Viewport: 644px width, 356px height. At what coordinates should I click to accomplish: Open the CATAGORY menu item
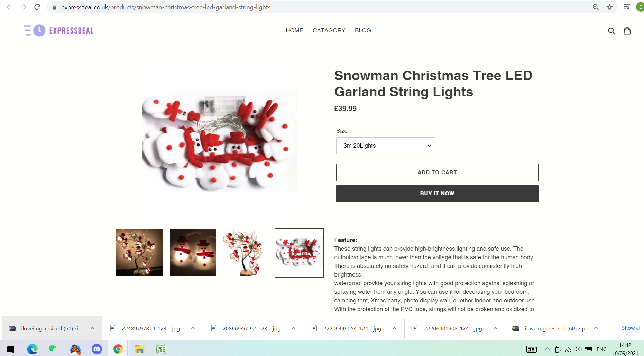(x=329, y=30)
